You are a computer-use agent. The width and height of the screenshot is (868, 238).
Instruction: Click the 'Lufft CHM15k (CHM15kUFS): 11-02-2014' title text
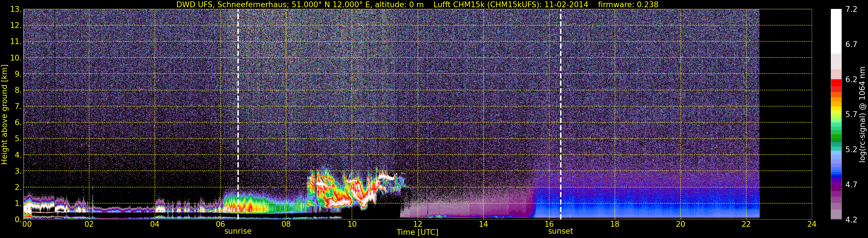511,4
